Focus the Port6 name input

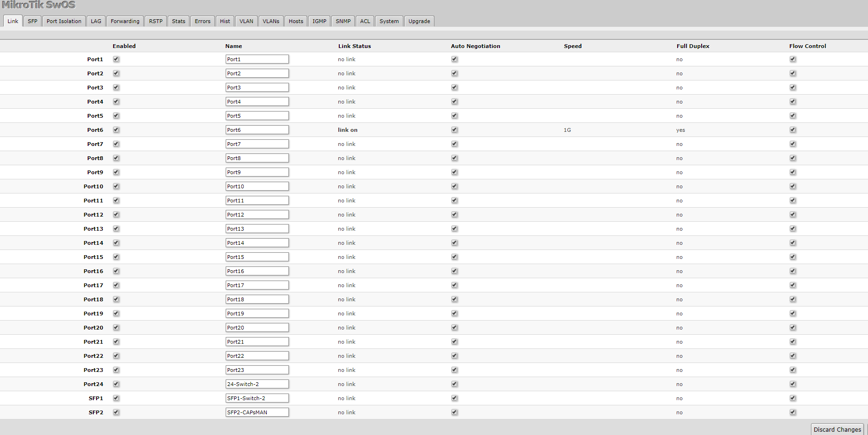tap(257, 130)
